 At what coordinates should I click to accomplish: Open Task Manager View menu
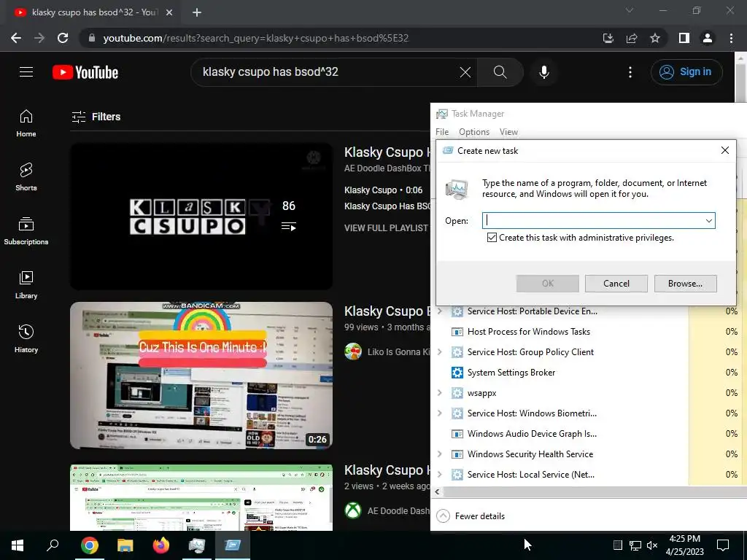508,132
